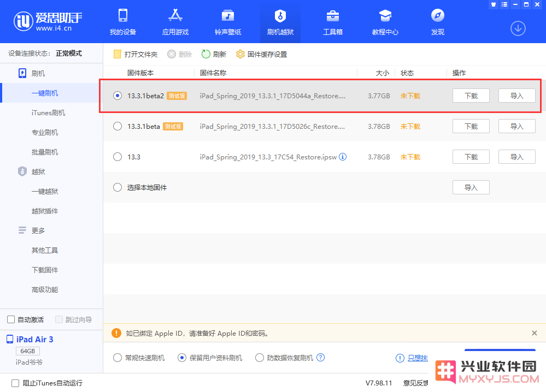Click the 删除 delete icon
Screen dimensions: 546x392
click(171, 54)
